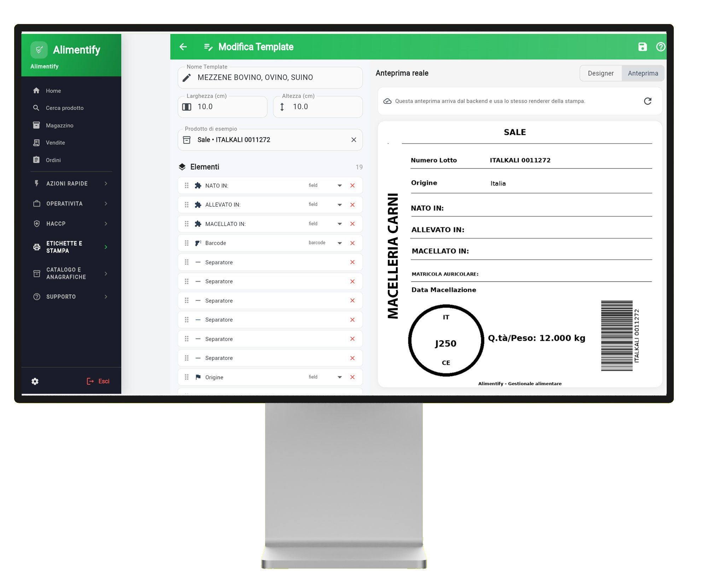Open settings gear in sidebar
Screen dimensions: 707x588
(x=35, y=381)
